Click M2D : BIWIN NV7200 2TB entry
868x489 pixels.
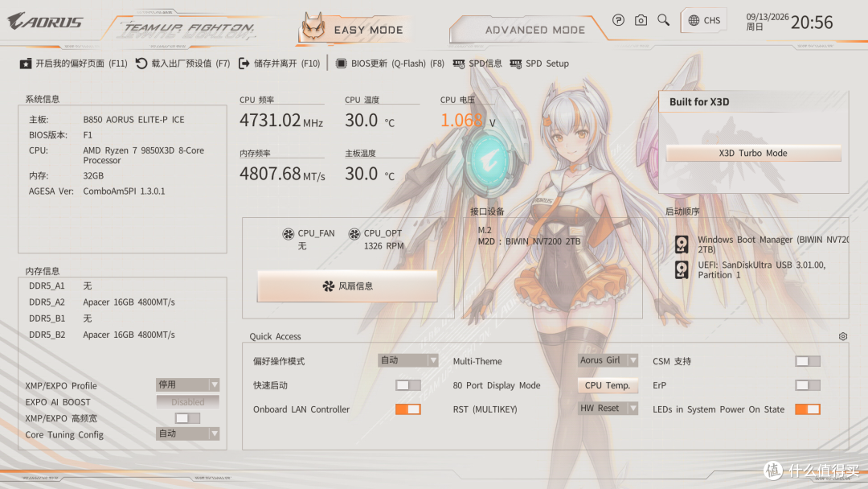coord(529,241)
